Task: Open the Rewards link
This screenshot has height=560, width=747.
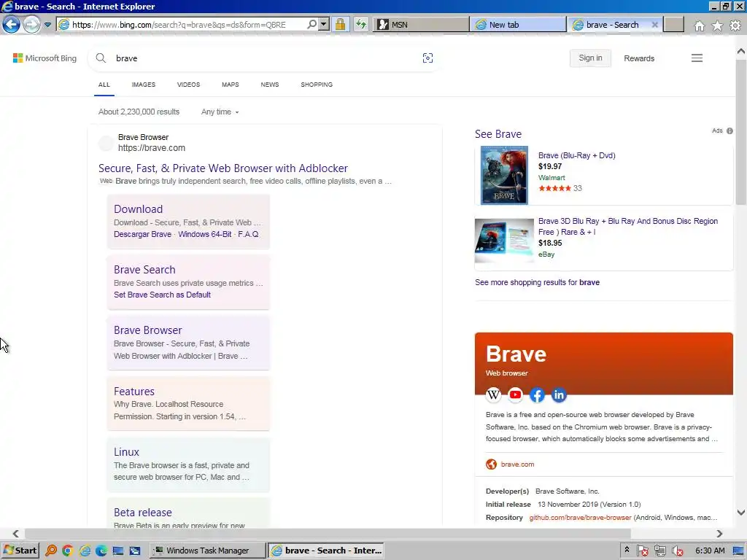Action: (x=639, y=58)
